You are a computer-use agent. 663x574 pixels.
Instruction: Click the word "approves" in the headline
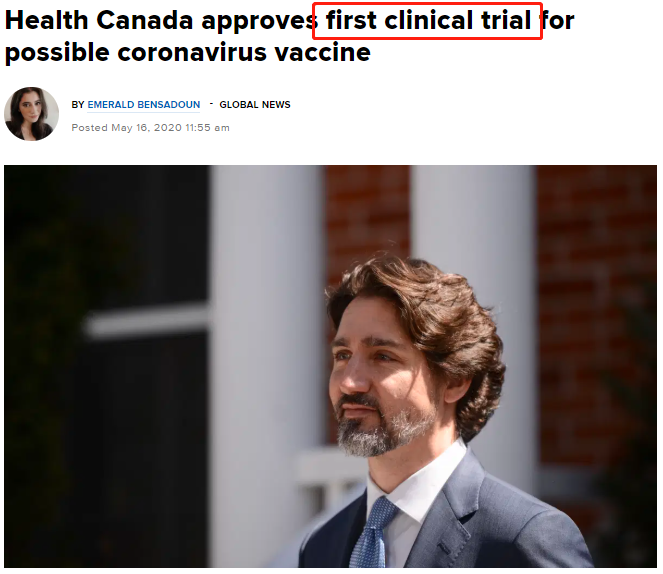[x=260, y=22]
